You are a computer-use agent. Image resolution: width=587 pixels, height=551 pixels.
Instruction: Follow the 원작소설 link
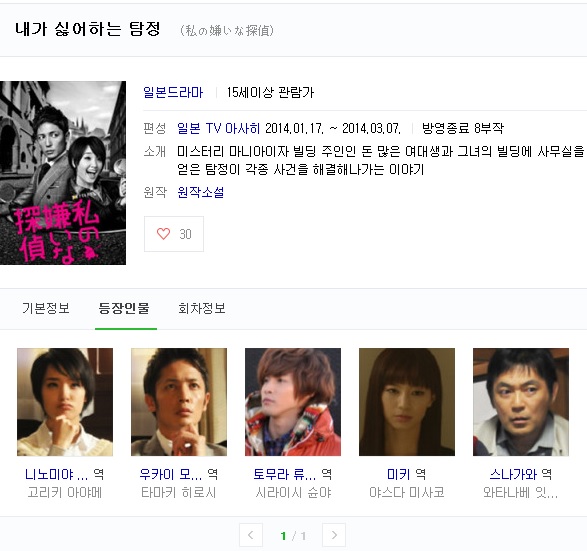[x=200, y=192]
